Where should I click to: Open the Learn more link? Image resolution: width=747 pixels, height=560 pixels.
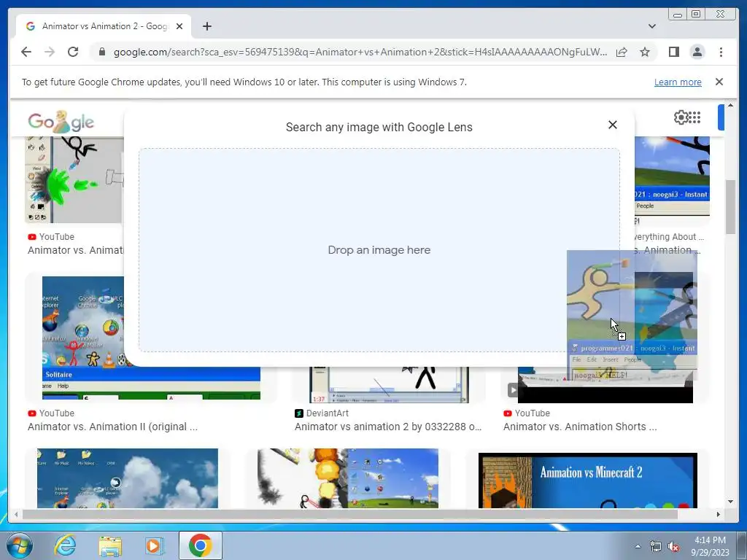(678, 82)
